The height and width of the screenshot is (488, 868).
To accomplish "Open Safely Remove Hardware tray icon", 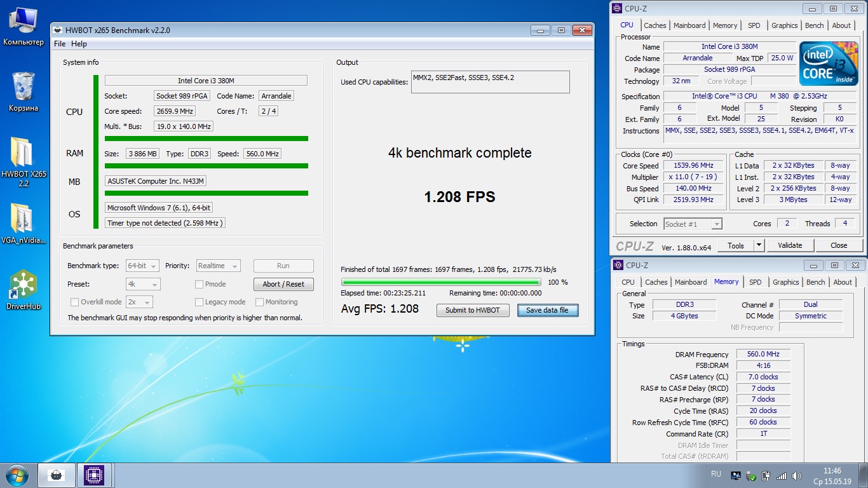I will (x=751, y=475).
